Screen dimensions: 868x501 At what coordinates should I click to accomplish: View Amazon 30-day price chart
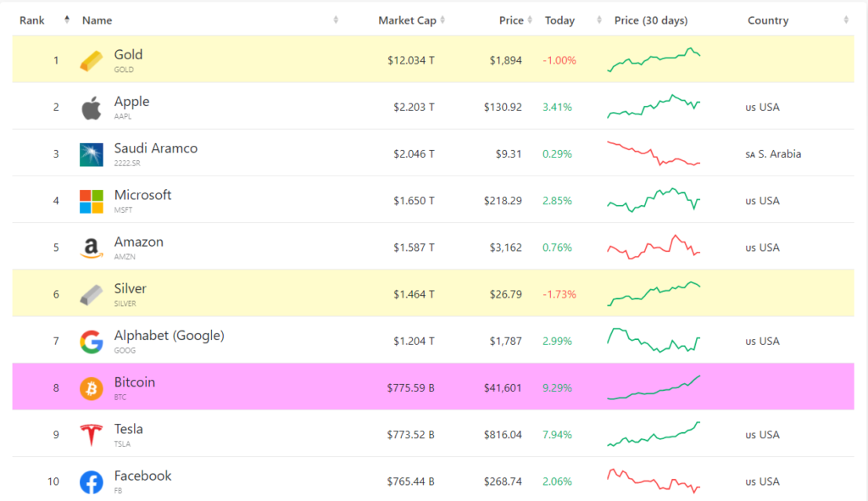tap(654, 247)
